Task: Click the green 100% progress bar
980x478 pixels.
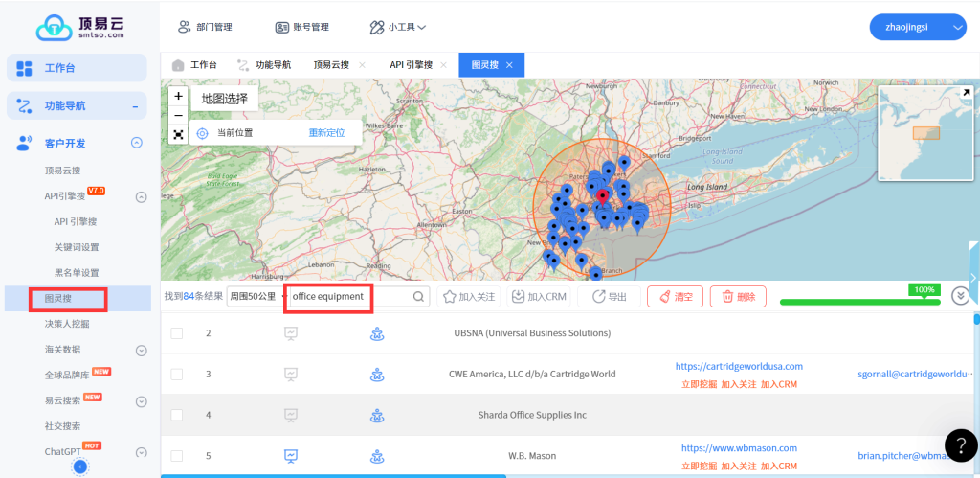Action: (x=859, y=302)
